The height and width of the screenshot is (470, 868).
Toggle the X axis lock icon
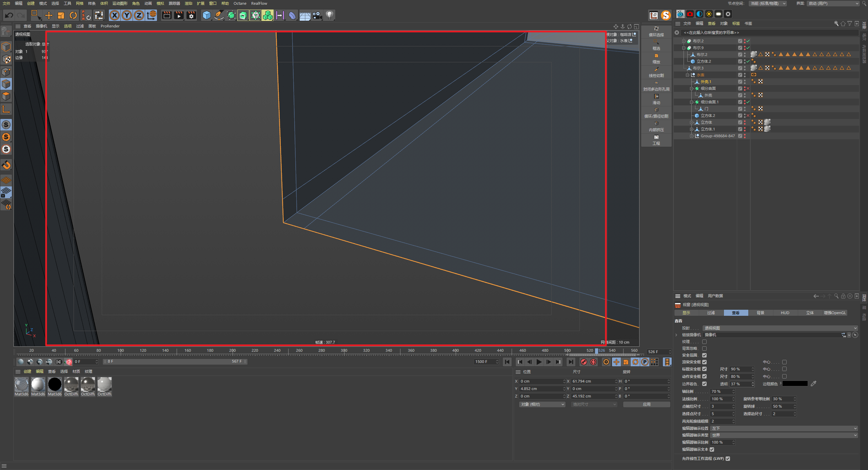pyautogui.click(x=115, y=15)
